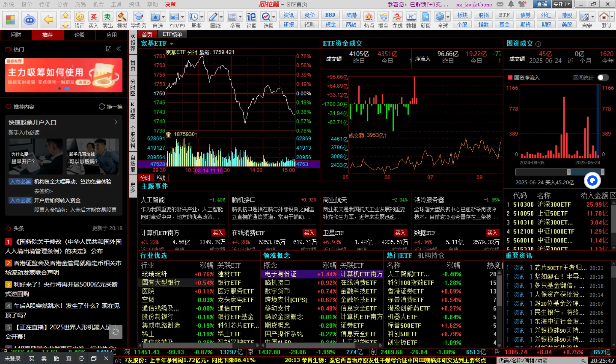616x364 pixels.
Task: Switch chart to K线 view
Action: pyautogui.click(x=161, y=178)
